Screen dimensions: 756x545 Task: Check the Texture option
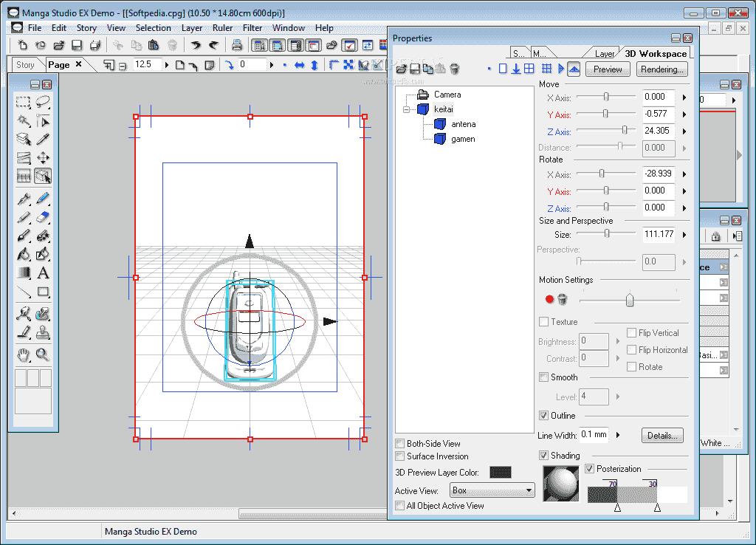click(x=543, y=322)
